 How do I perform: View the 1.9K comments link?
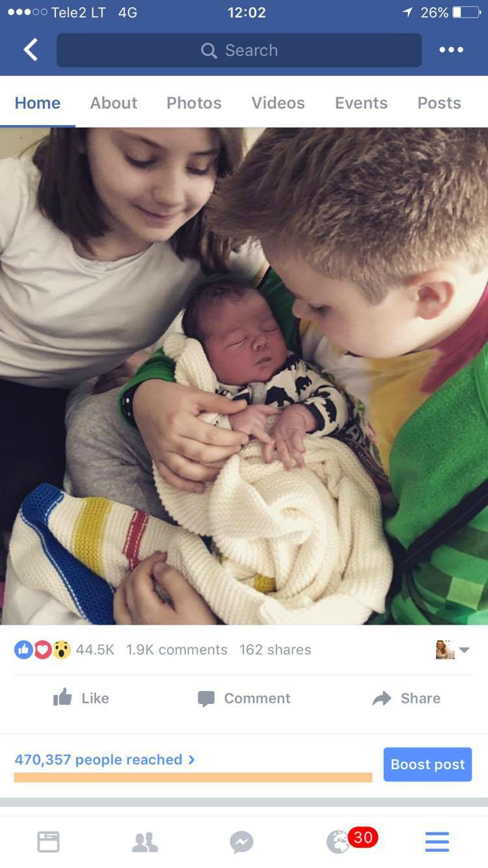pyautogui.click(x=177, y=649)
